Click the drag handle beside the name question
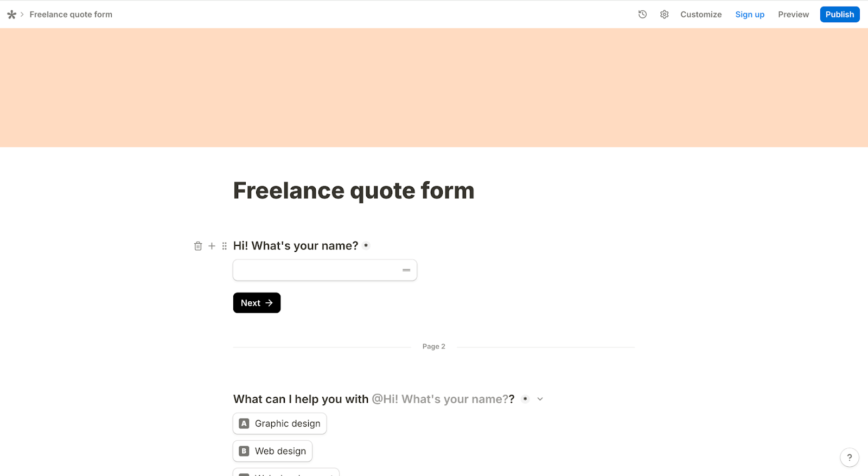This screenshot has height=476, width=868. pyautogui.click(x=224, y=245)
